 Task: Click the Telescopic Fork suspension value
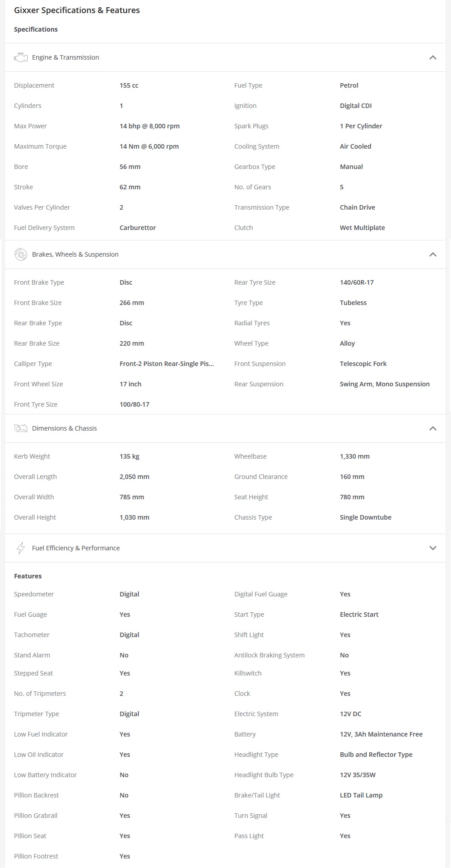[x=363, y=364]
